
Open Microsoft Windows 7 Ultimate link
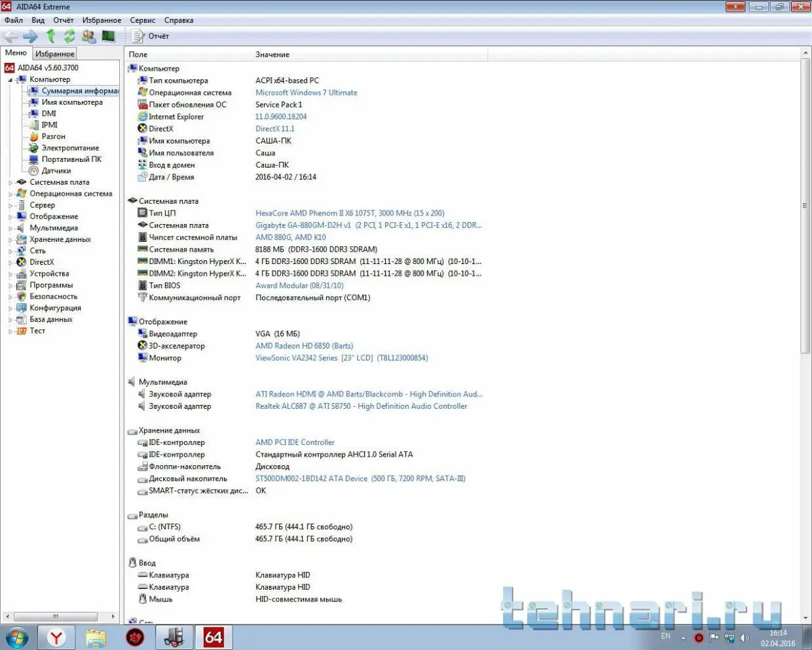[306, 92]
